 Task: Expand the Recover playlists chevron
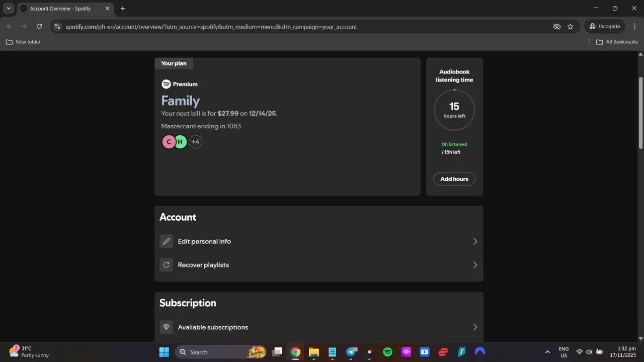coord(475,265)
